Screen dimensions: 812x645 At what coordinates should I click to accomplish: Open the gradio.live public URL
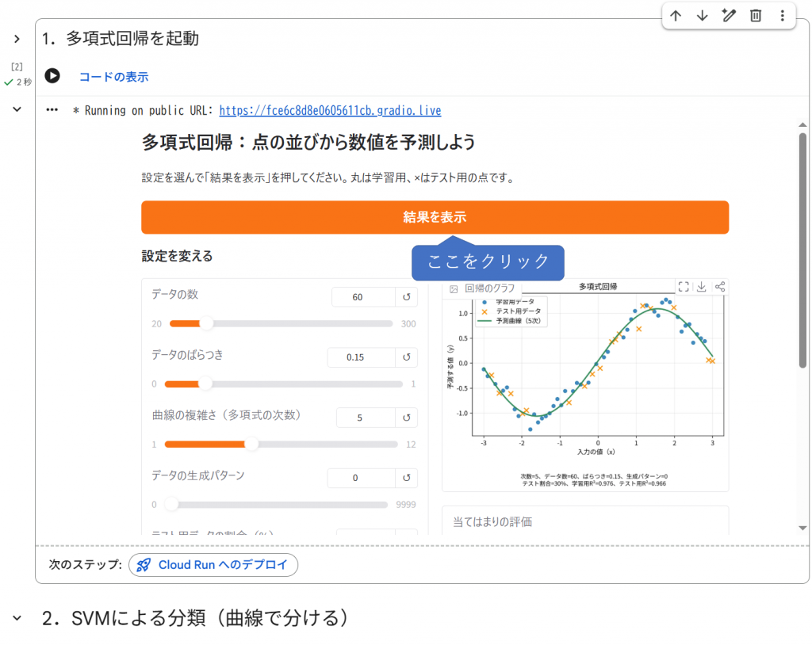[330, 110]
